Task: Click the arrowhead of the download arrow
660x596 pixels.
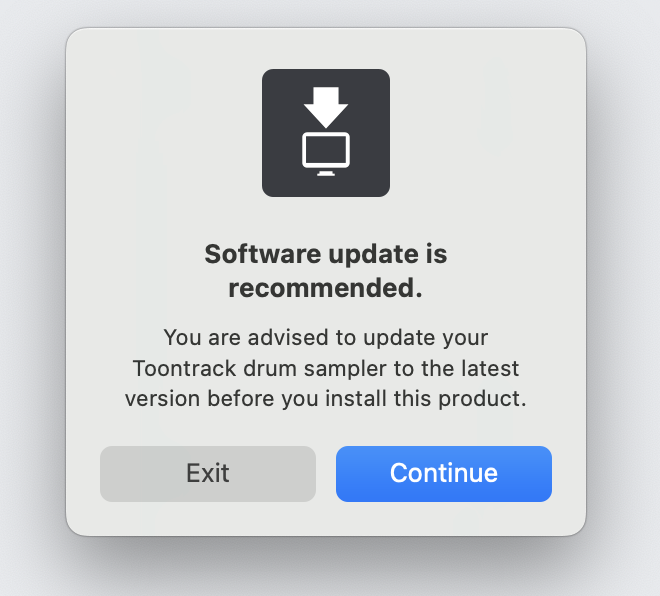Action: click(325, 114)
